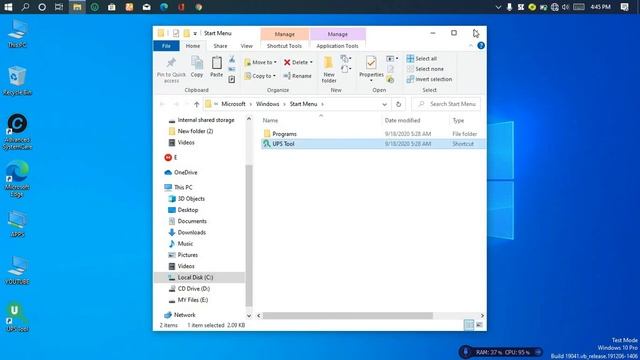The height and width of the screenshot is (360, 640).
Task: Open the Easy access dropdown
Action: click(x=346, y=69)
